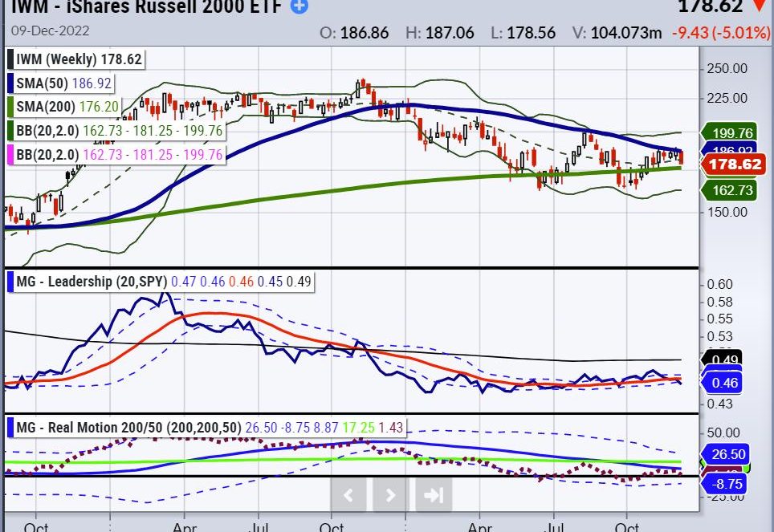This screenshot has height=532, width=774.
Task: Click the 50.00 Real Motion axis label
Action: click(x=723, y=433)
